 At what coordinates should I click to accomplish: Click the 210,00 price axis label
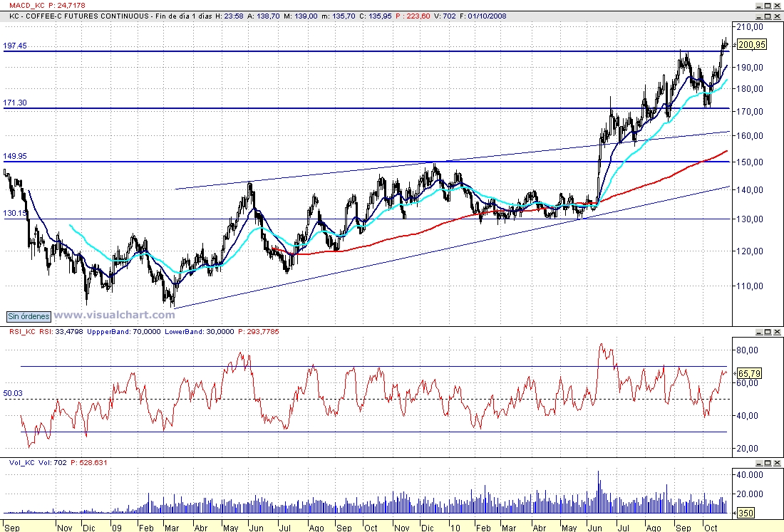pyautogui.click(x=751, y=27)
